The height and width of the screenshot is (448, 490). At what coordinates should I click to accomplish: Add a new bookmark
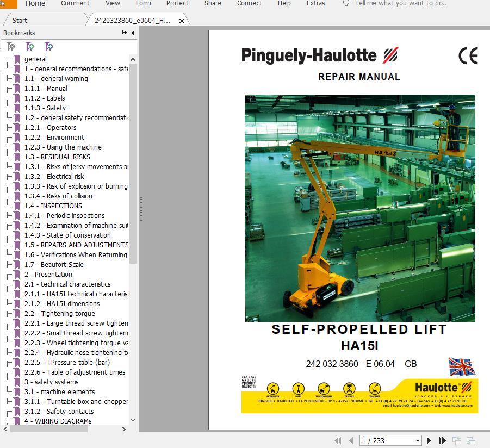click(x=30, y=47)
